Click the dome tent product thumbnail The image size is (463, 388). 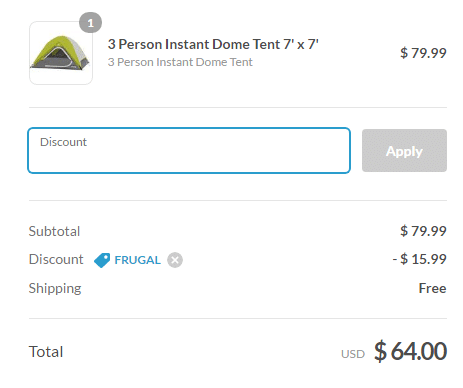click(61, 53)
